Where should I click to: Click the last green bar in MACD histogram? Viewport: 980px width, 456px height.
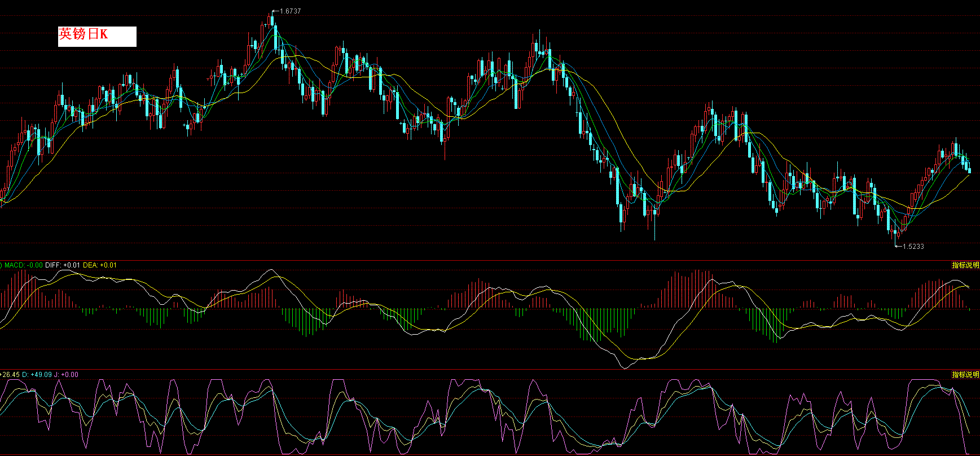pos(969,309)
